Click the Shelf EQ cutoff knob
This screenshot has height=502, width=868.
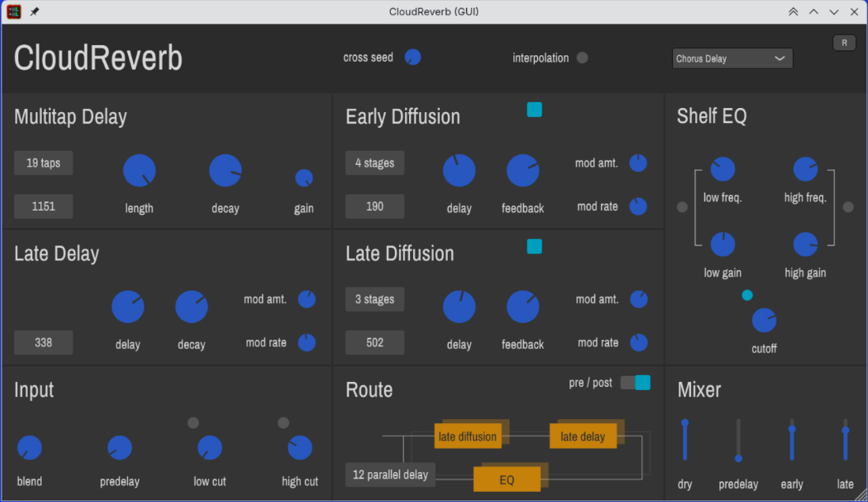[764, 320]
